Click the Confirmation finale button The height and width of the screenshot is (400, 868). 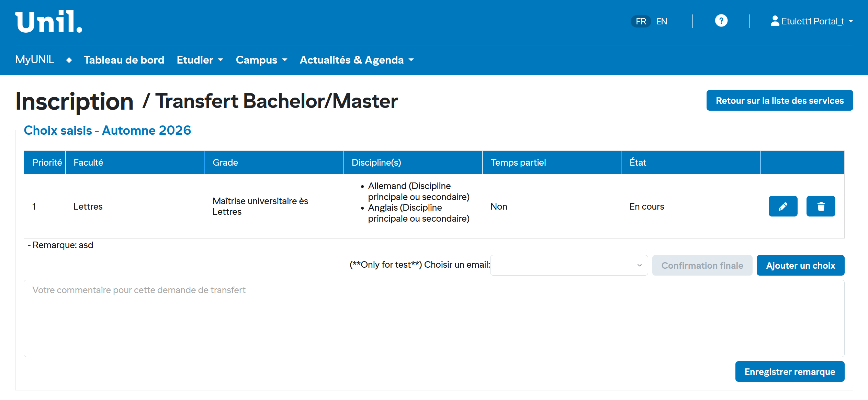pyautogui.click(x=702, y=266)
